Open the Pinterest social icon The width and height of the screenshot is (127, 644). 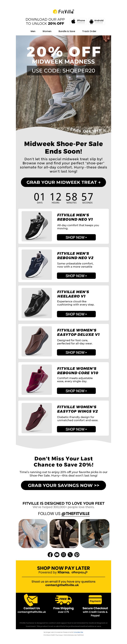coord(77,554)
